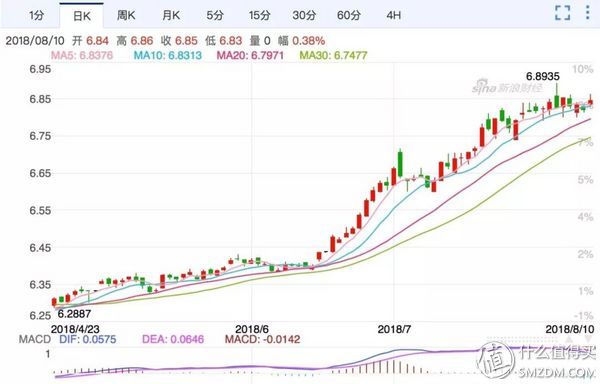This screenshot has height=384, width=600.
Task: Click the DEA: 0.0646 value
Action: point(173,339)
